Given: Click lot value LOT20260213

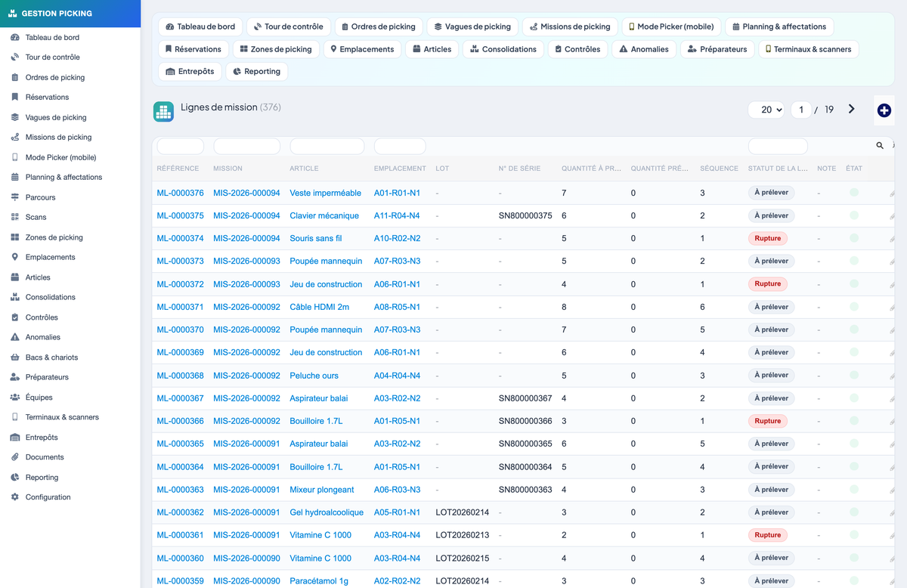Looking at the screenshot, I should 463,535.
